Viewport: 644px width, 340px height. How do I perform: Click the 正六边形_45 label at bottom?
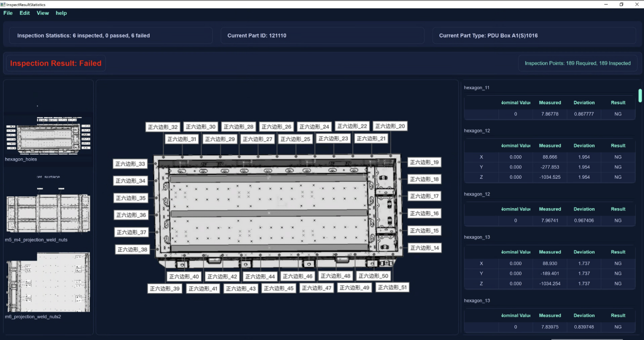[x=279, y=289]
